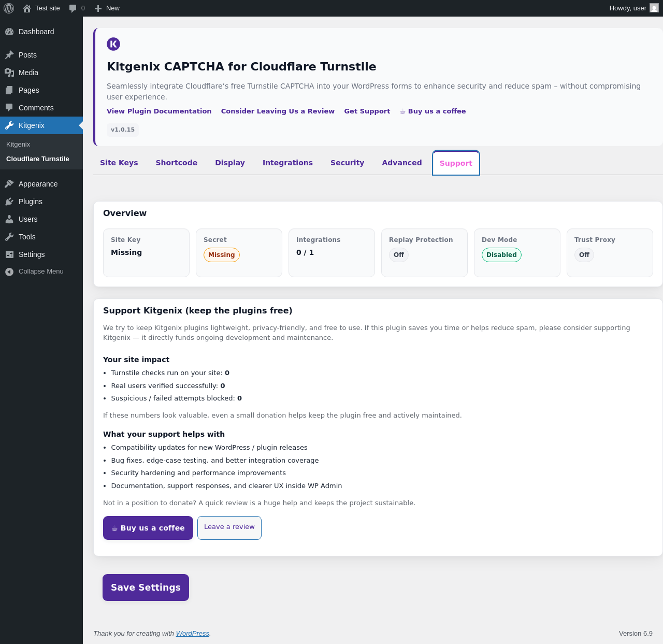663x644 pixels.
Task: Click the Dev Mode Disabled badge
Action: click(x=501, y=255)
